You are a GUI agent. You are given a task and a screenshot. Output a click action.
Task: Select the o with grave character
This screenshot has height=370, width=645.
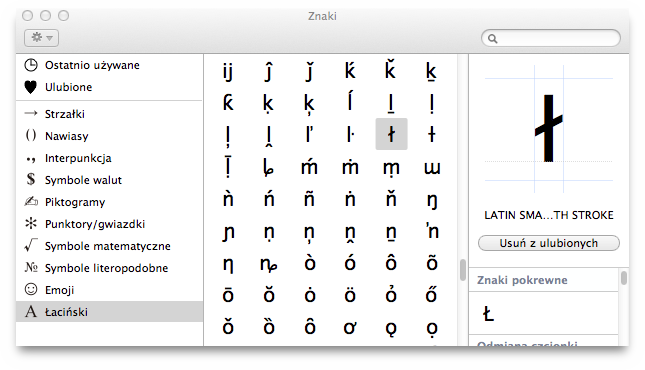(x=309, y=263)
